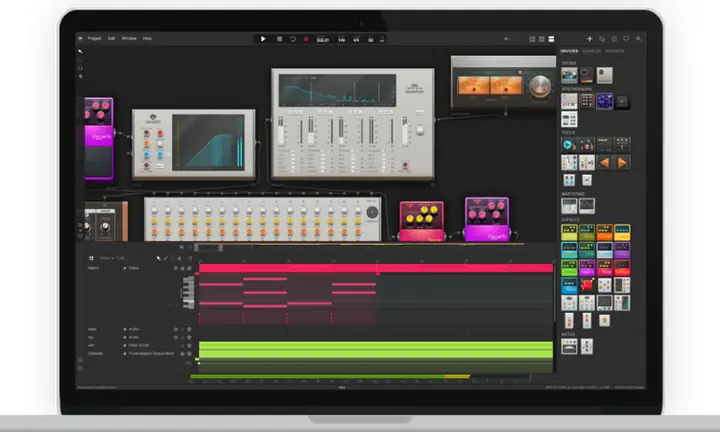The image size is (720, 432).
Task: Open the Edit menu
Action: tap(111, 38)
